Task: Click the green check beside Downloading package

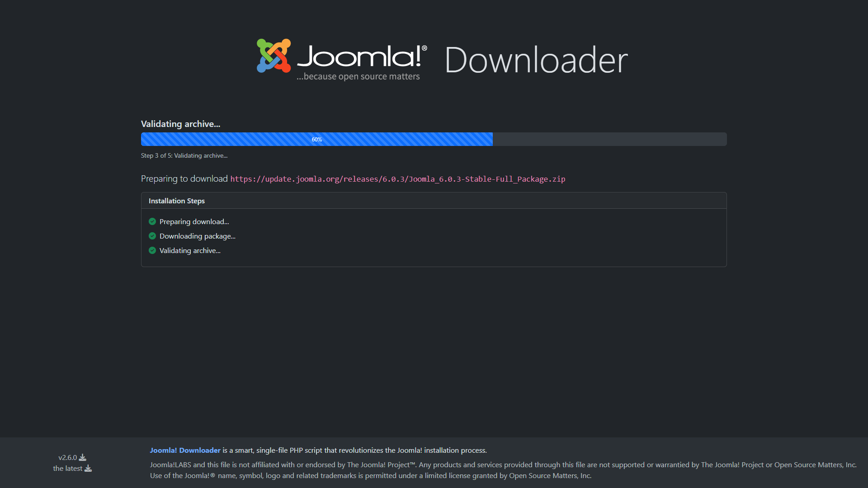Action: 152,236
